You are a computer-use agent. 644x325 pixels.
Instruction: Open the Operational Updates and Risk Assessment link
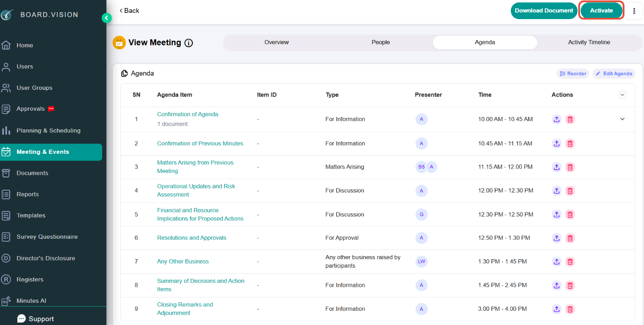coord(196,190)
